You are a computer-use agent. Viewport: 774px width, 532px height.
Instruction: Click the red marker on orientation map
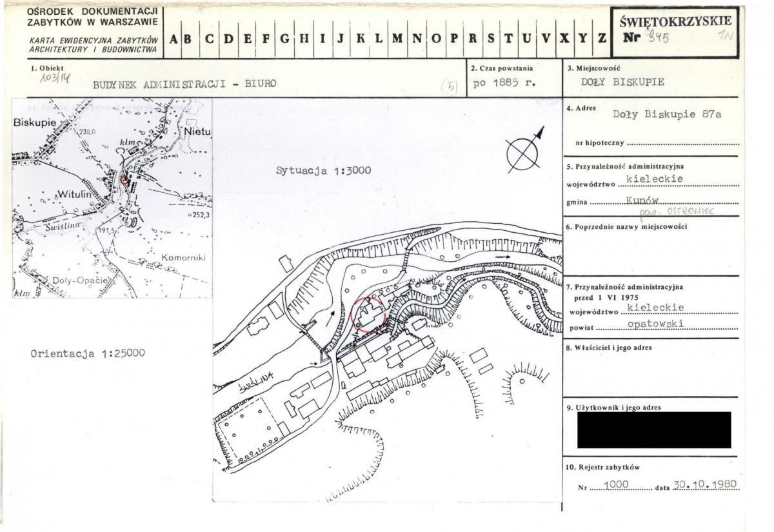click(x=125, y=179)
